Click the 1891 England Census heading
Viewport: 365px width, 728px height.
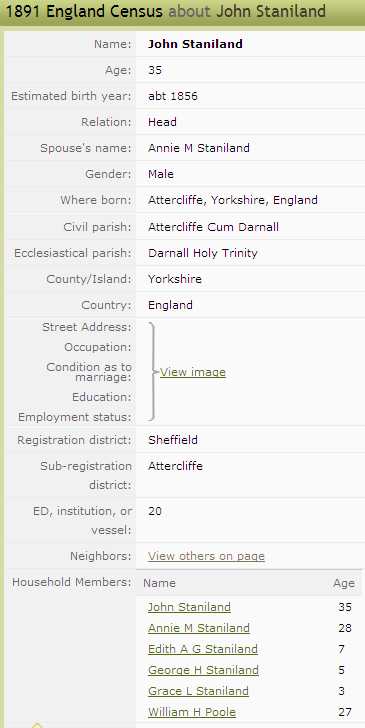(85, 11)
